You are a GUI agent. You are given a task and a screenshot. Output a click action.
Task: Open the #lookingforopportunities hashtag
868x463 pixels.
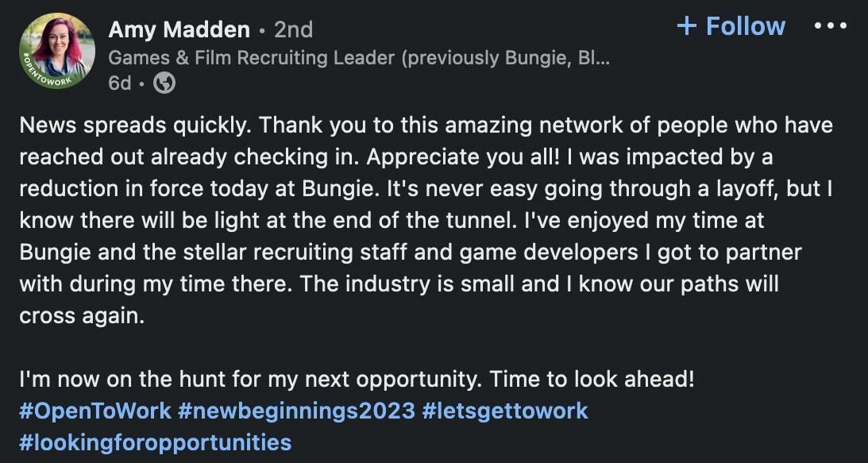(155, 442)
